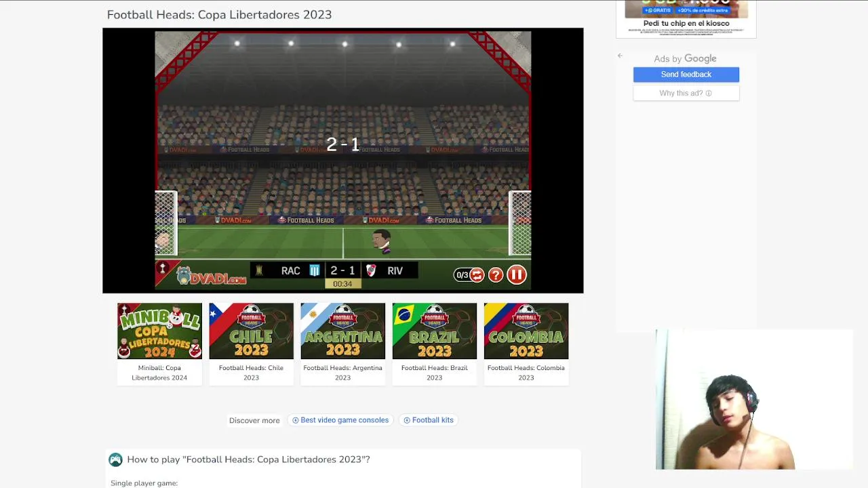Image resolution: width=868 pixels, height=488 pixels.
Task: Pause the game with the red pause button
Action: pos(516,274)
